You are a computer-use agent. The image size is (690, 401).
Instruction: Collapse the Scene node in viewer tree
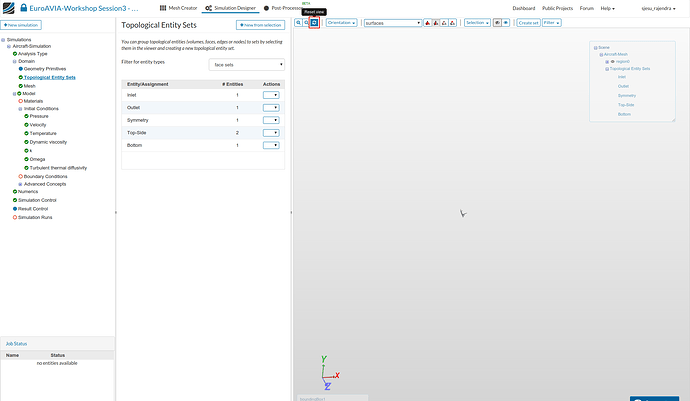(595, 48)
